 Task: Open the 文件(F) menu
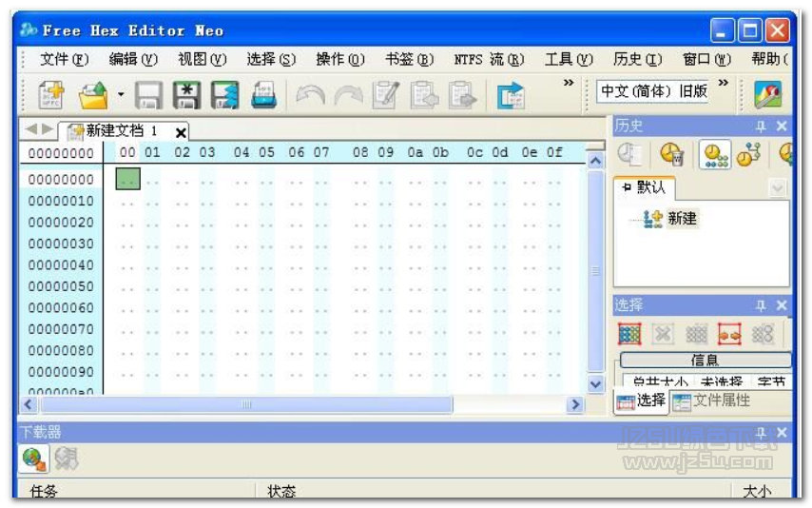(65, 60)
